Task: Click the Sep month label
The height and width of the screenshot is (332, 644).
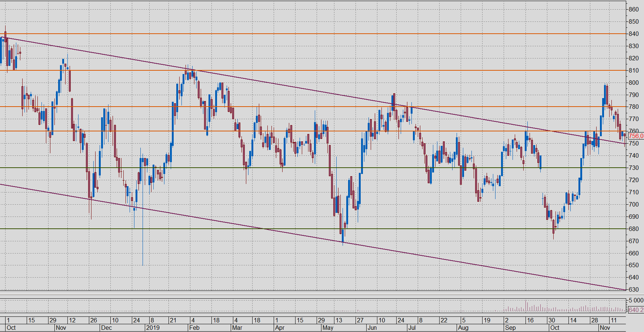Action: pyautogui.click(x=510, y=328)
